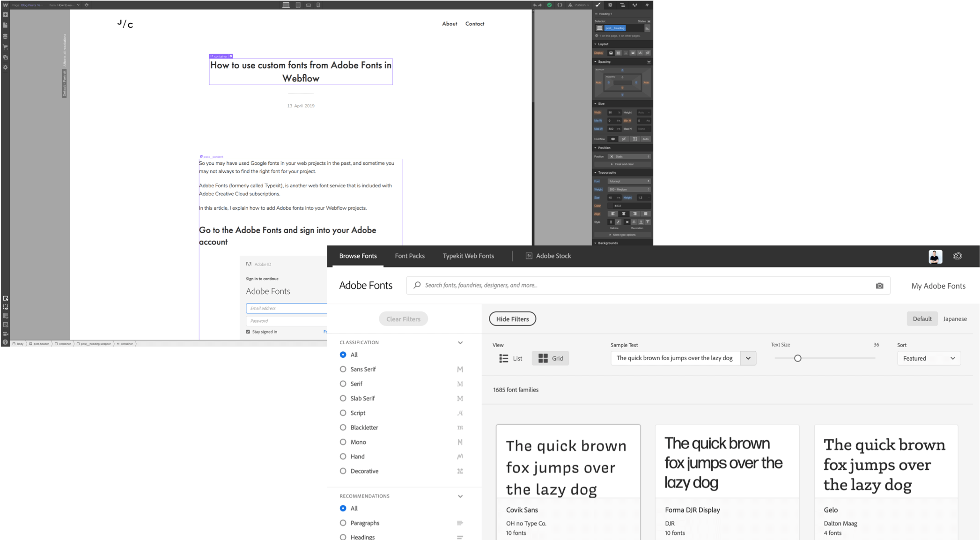The width and height of the screenshot is (980, 540).
Task: Select Slab Serif classification radio
Action: [x=343, y=398]
